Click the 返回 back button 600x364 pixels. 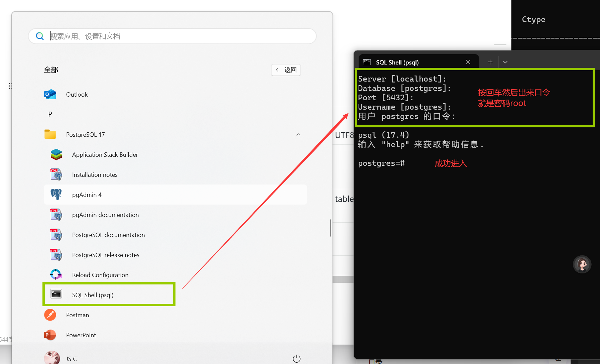tap(286, 70)
